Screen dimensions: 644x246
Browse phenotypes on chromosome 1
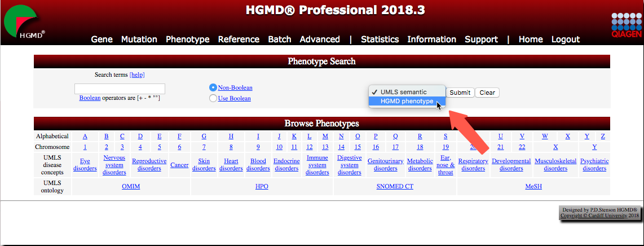click(85, 147)
